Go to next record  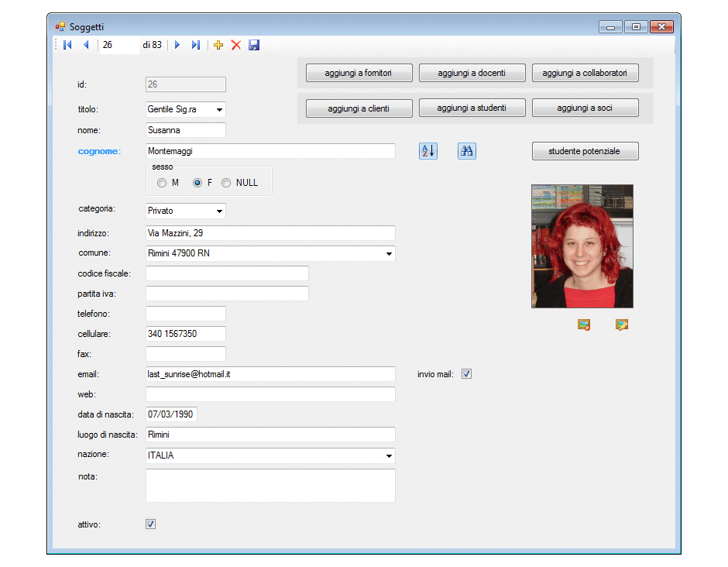[x=177, y=45]
